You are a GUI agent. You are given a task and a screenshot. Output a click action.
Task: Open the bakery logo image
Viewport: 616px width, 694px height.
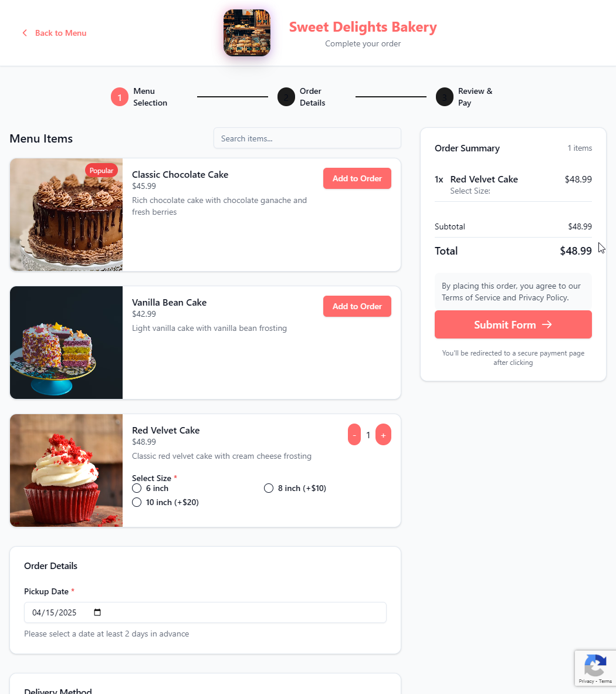[247, 33]
